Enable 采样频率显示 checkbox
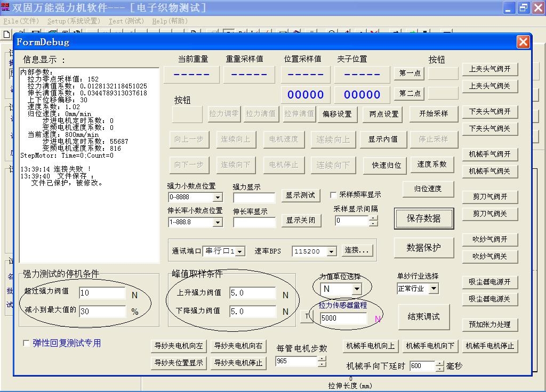This screenshot has height=392, width=546. (x=333, y=195)
